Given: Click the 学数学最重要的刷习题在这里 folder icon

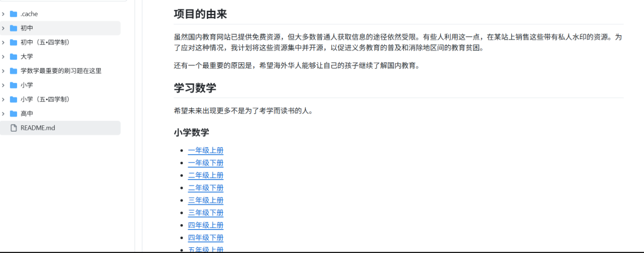Looking at the screenshot, I should click(x=14, y=71).
